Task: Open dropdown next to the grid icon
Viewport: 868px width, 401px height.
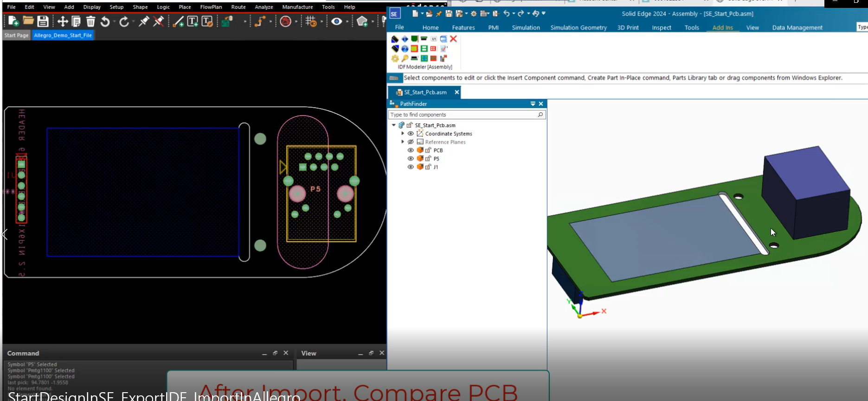Action: (321, 22)
